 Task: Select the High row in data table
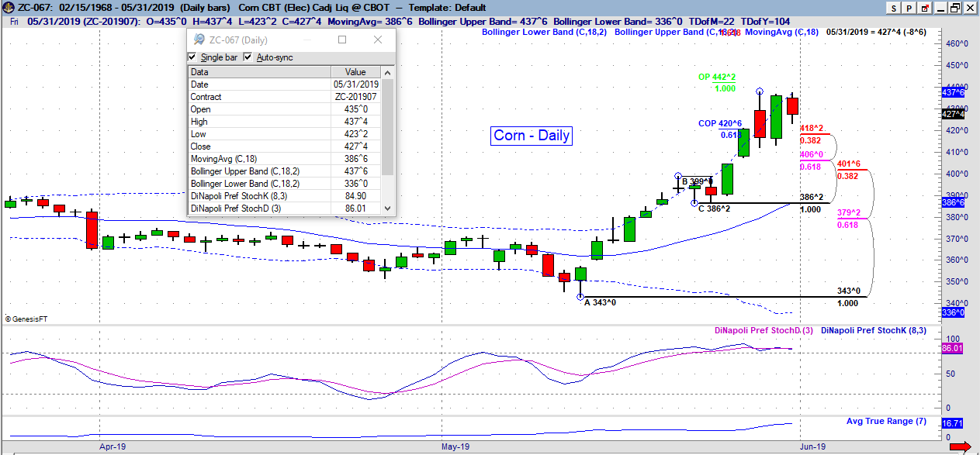point(284,122)
